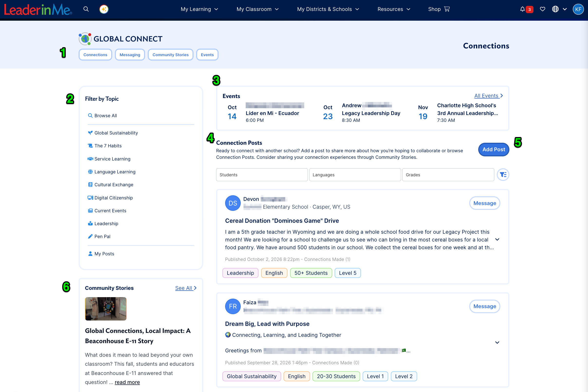This screenshot has width=588, height=392.
Task: Open the search magnifier in top navigation
Action: [x=86, y=9]
